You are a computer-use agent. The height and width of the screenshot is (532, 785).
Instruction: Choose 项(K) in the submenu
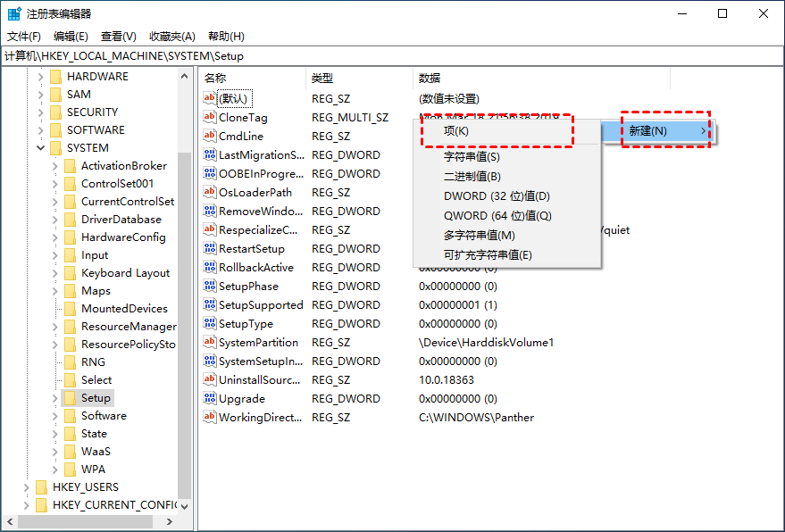point(507,131)
